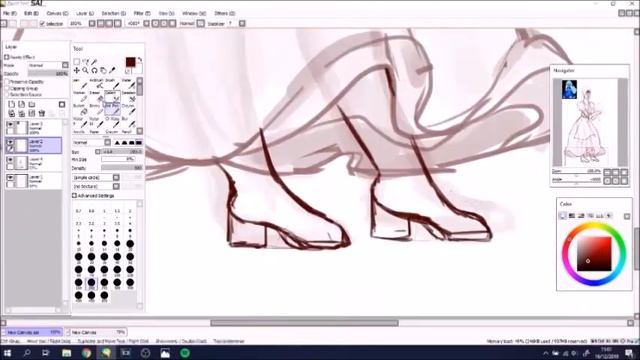Screen dimensions: 640x360
Task: Select the rectangular Selection tool
Action: coord(77,62)
